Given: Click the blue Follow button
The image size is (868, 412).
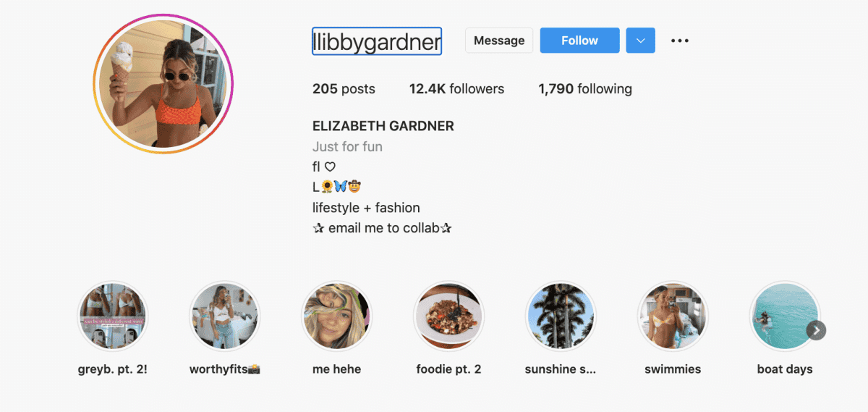Looking at the screenshot, I should pos(579,41).
